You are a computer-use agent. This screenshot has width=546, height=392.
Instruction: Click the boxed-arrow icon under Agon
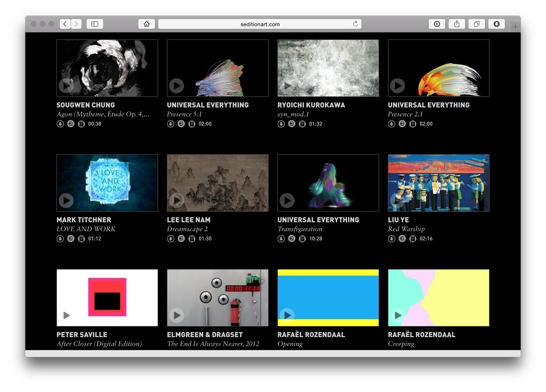(x=70, y=124)
